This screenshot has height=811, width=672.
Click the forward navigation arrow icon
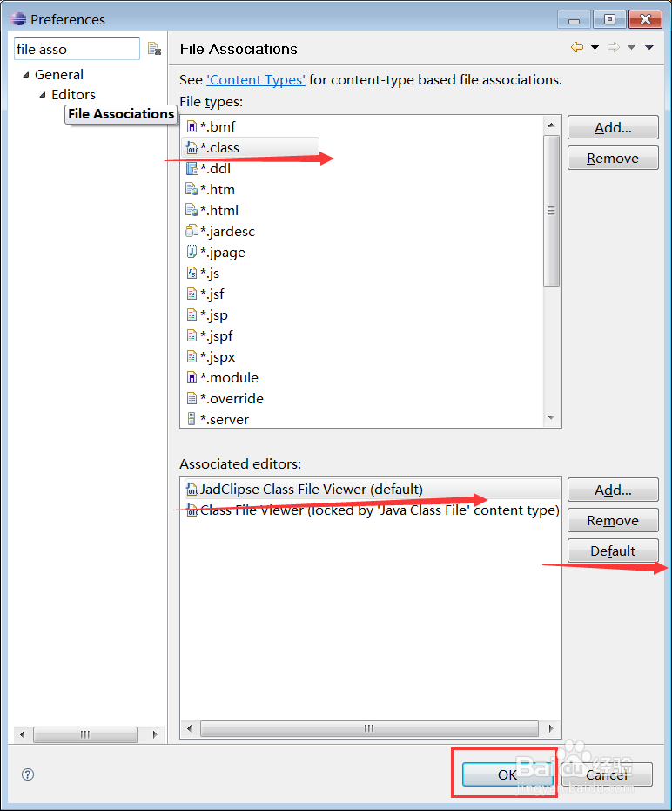(613, 48)
